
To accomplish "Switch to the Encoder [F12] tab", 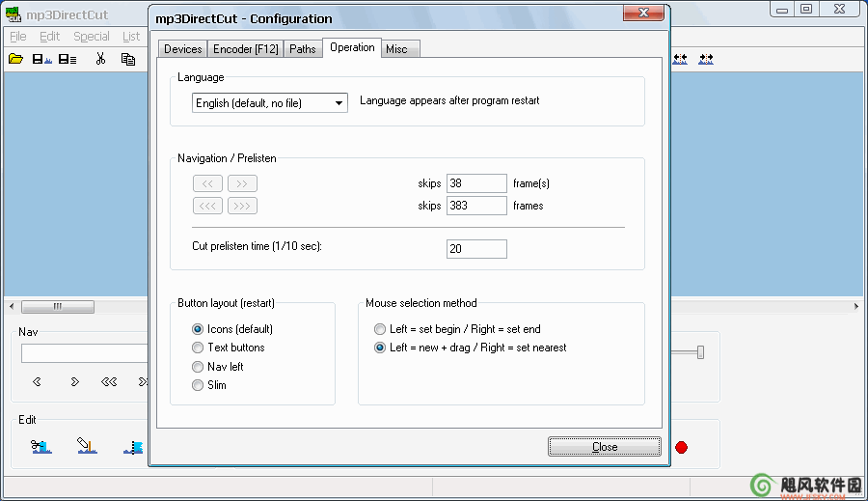I will [246, 49].
